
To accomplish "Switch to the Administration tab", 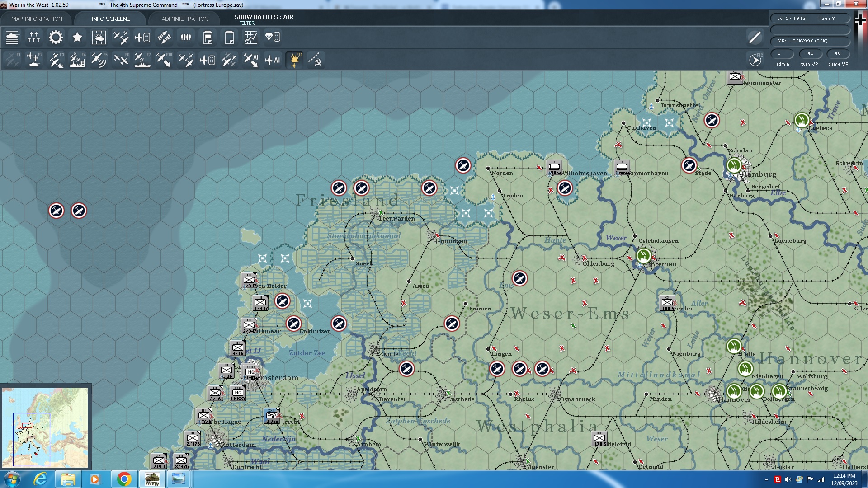I will (x=184, y=19).
